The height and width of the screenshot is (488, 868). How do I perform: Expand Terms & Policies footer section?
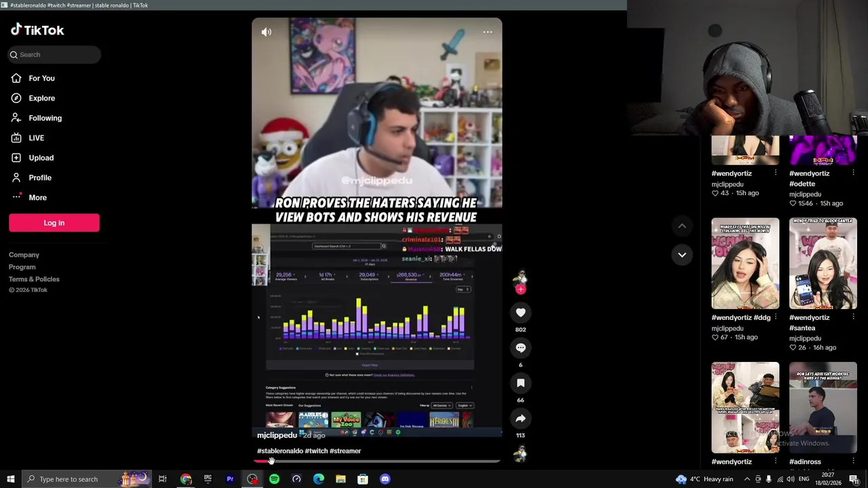[x=34, y=279]
